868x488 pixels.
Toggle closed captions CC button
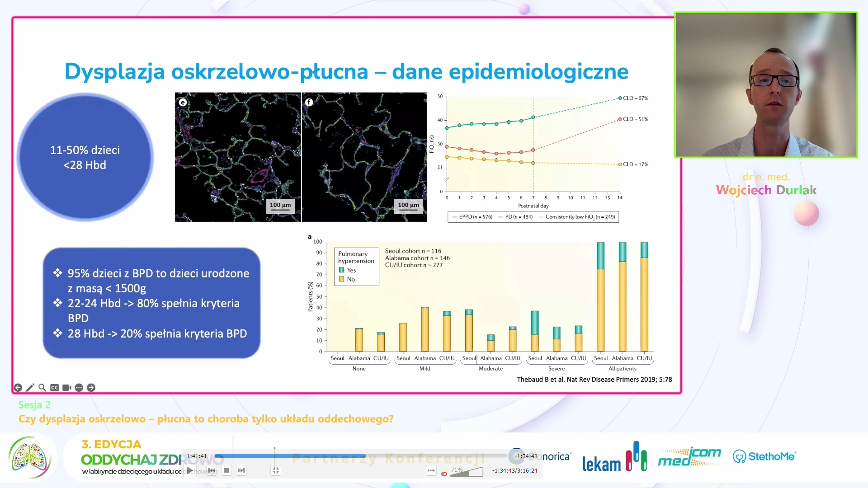[x=55, y=388]
